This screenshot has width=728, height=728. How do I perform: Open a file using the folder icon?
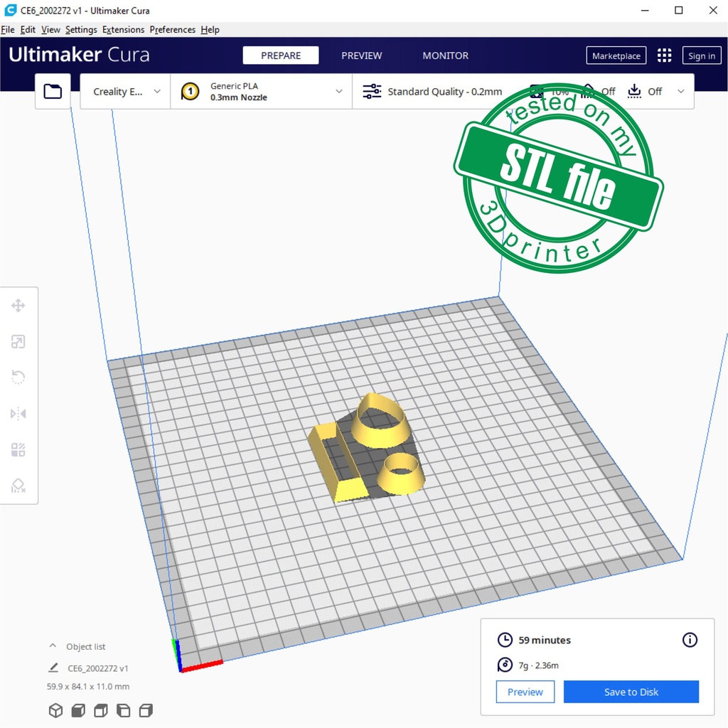pyautogui.click(x=53, y=91)
